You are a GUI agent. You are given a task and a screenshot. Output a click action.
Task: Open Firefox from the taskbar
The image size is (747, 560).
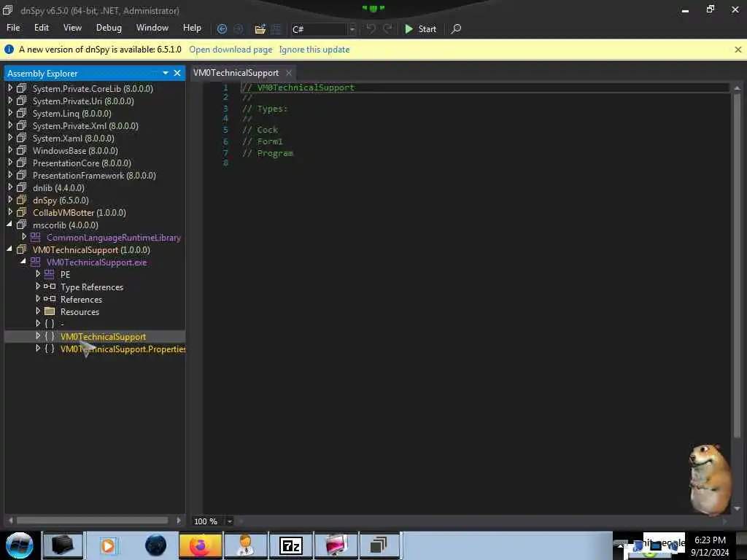(200, 545)
